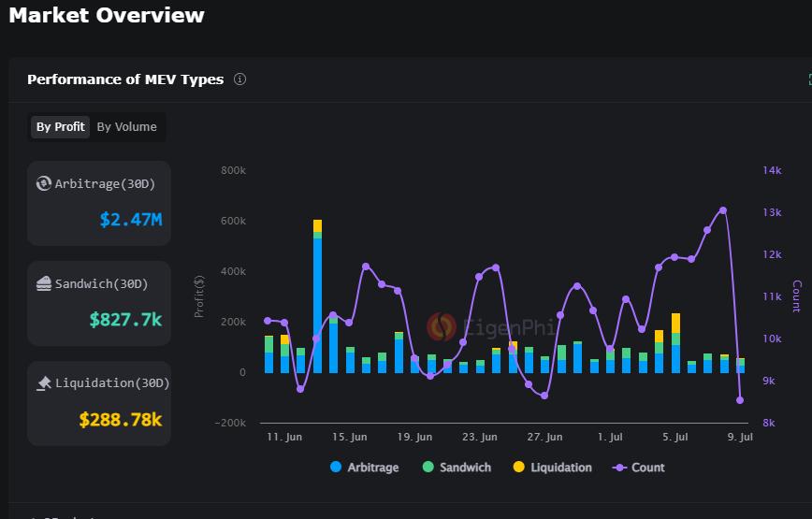This screenshot has height=519, width=812.
Task: Click the info icon beside Performance of MEV Types
Action: 239,79
